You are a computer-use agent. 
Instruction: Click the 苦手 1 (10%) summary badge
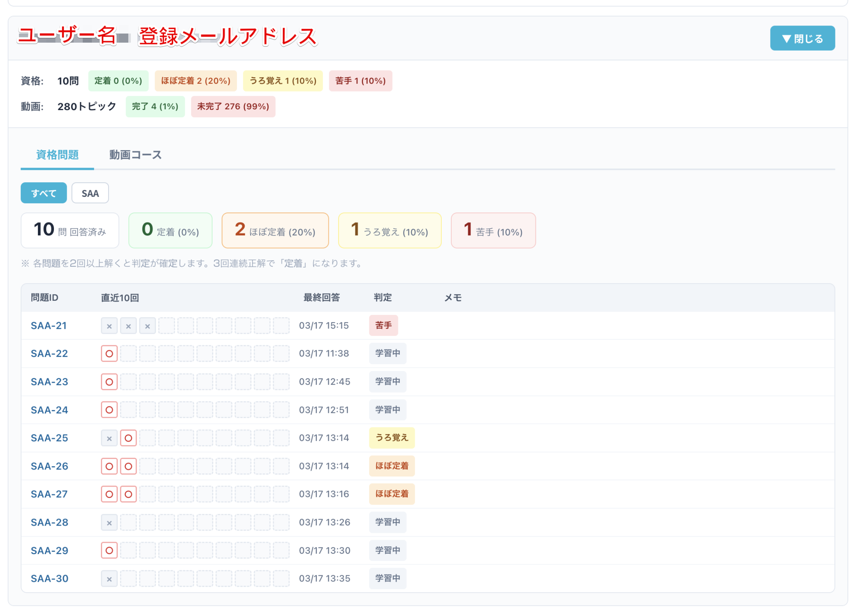click(360, 81)
